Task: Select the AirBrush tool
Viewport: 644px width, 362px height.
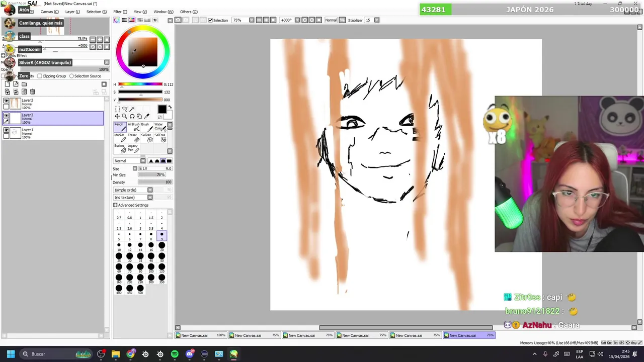Action: (133, 127)
